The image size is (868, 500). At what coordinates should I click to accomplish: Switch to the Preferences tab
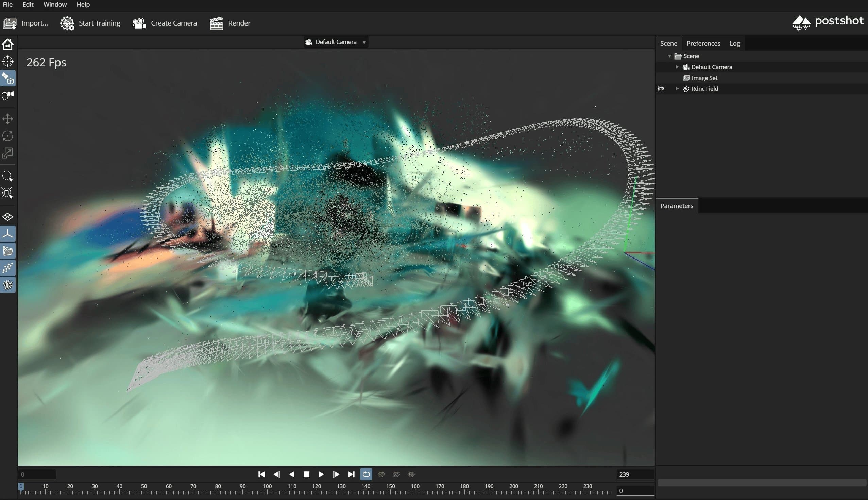[x=703, y=43]
